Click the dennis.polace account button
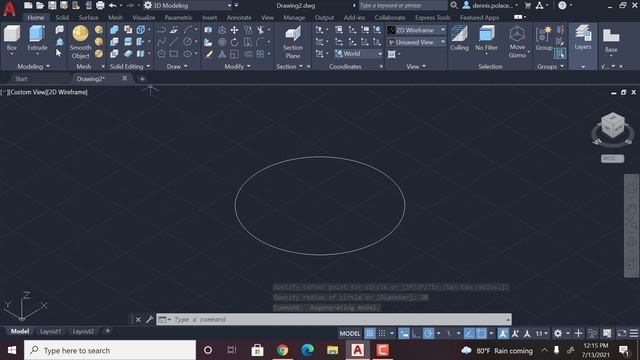The height and width of the screenshot is (360, 640). pyautogui.click(x=490, y=5)
